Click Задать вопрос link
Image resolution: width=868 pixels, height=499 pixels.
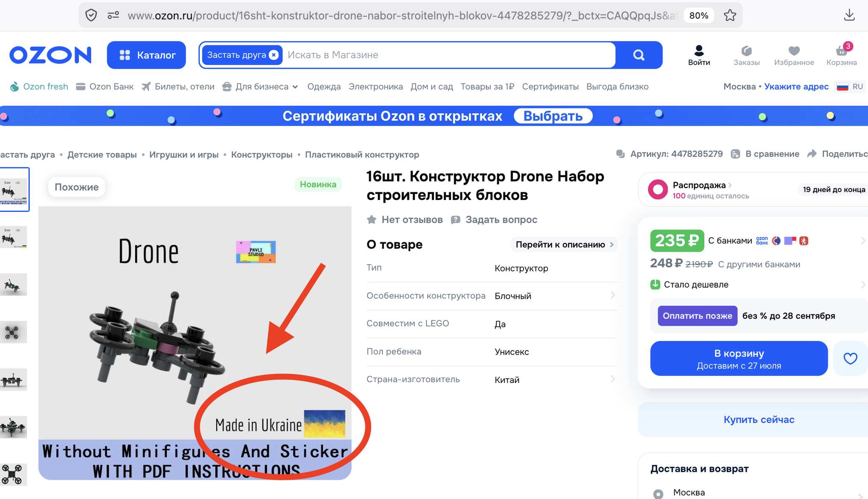pos(494,219)
